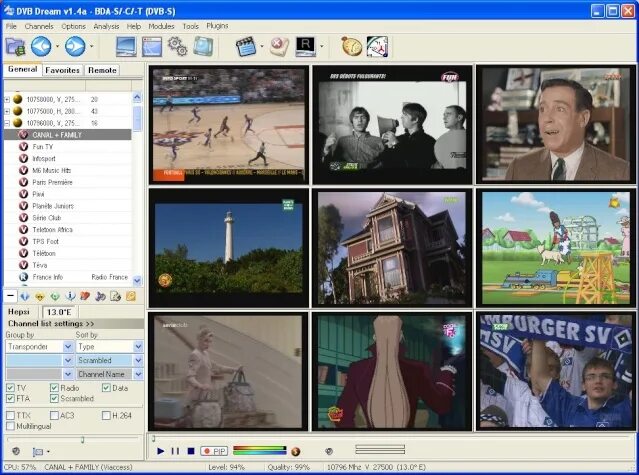This screenshot has height=475, width=639.
Task: Click the small gray icon right of orange ball
Action: click(x=329, y=451)
